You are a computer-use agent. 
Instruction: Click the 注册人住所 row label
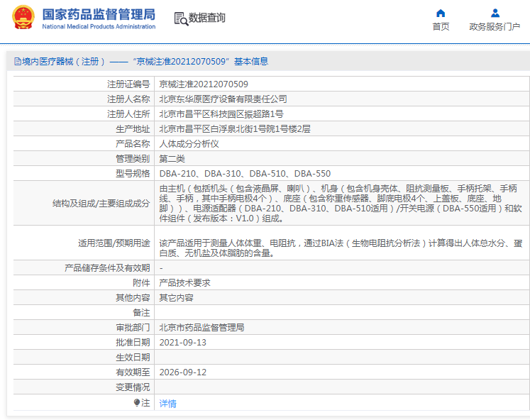coord(128,114)
